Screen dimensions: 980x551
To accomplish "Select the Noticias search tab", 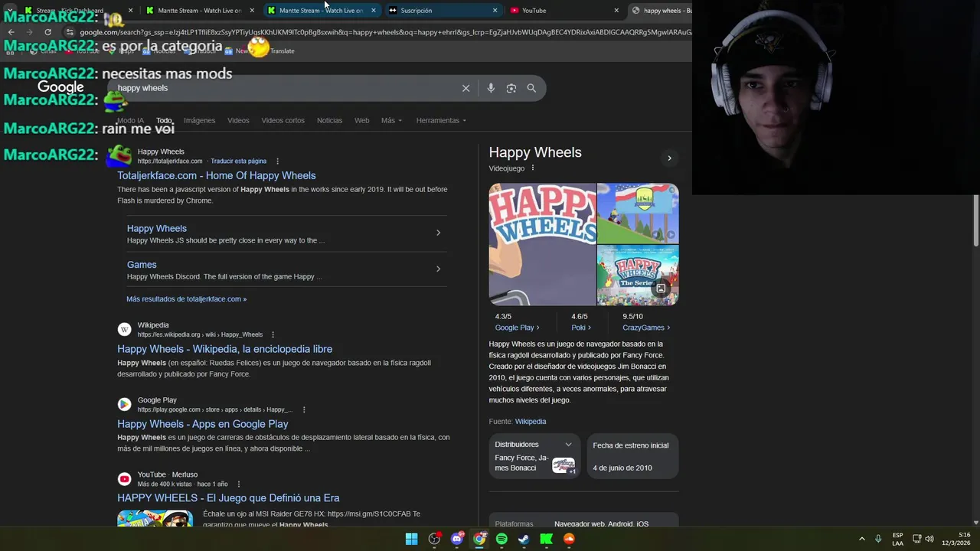I will (329, 120).
